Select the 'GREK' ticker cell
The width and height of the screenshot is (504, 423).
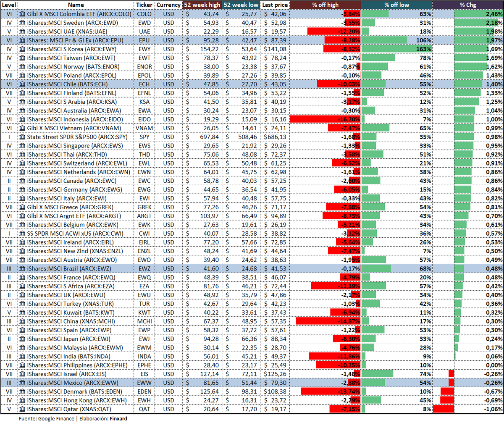(x=144, y=207)
